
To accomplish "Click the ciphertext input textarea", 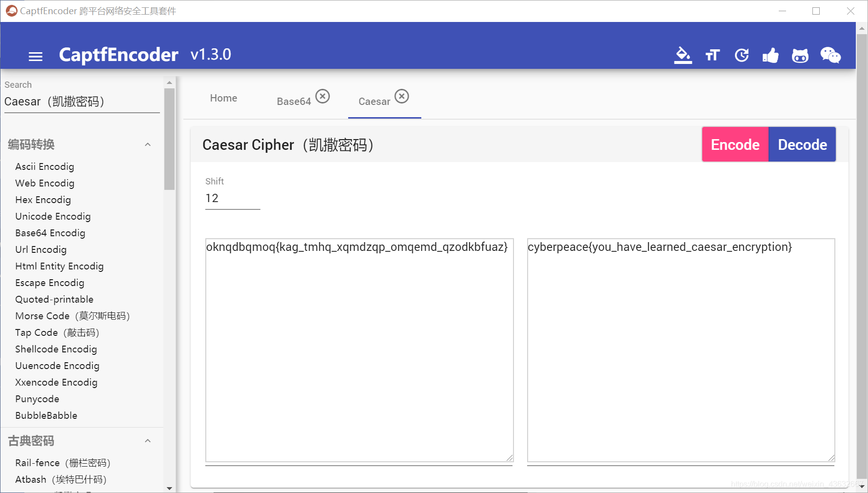I will coord(359,350).
